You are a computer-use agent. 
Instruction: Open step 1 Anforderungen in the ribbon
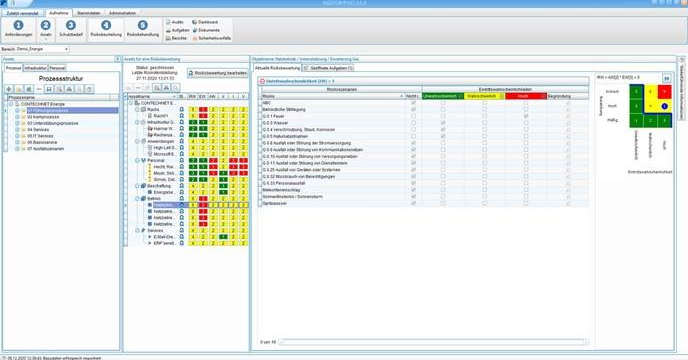click(18, 29)
